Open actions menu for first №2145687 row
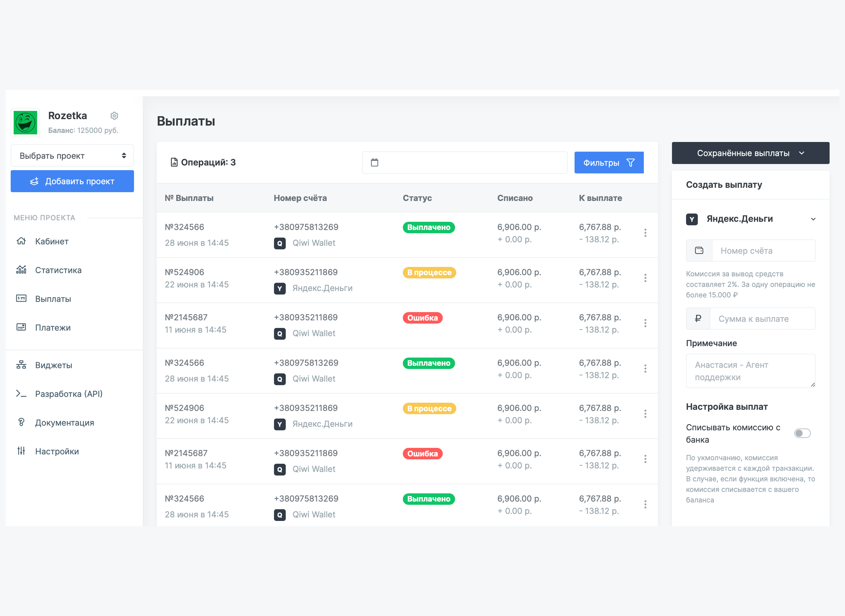The image size is (845, 616). click(x=645, y=323)
